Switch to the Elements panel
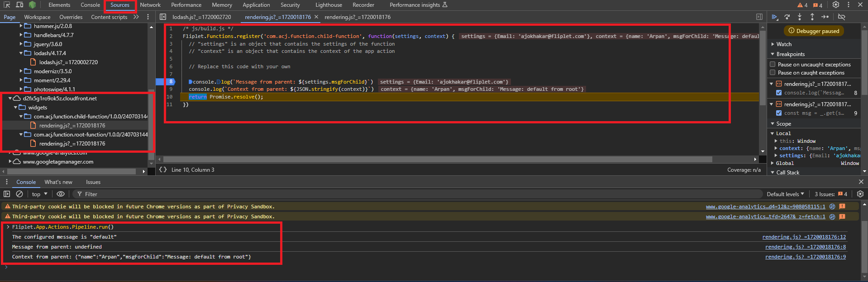The width and height of the screenshot is (868, 282). coord(59,5)
